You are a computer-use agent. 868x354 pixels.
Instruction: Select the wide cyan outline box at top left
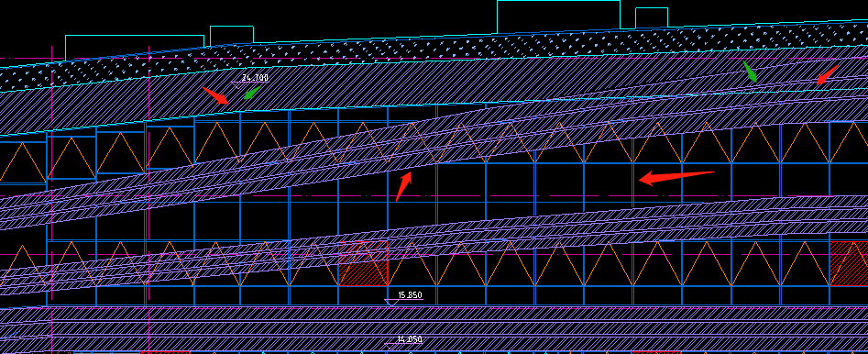tap(135, 48)
